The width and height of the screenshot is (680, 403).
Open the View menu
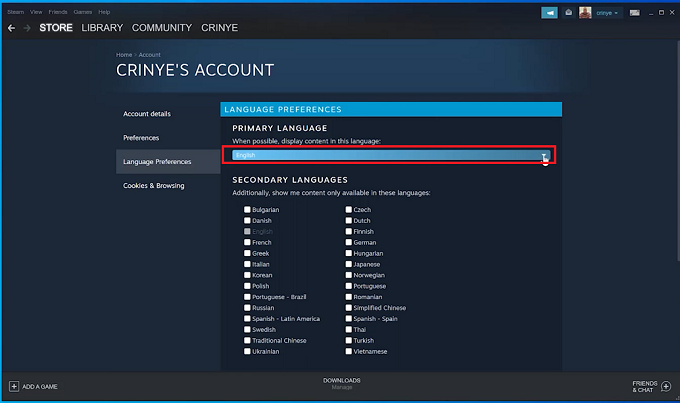click(x=36, y=12)
